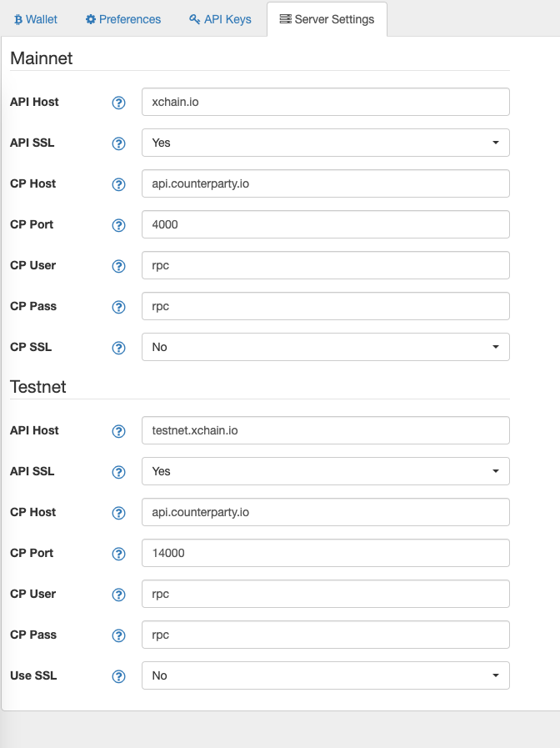The width and height of the screenshot is (560, 748).
Task: Select the Mainnet CP Host input field
Action: tap(326, 183)
